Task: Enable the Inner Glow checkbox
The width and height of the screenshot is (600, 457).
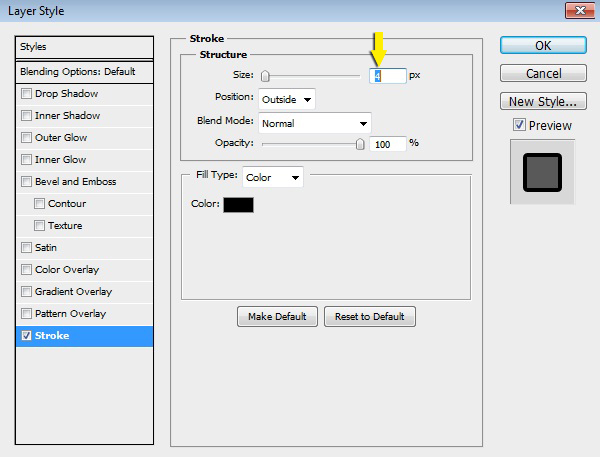Action: click(x=26, y=160)
